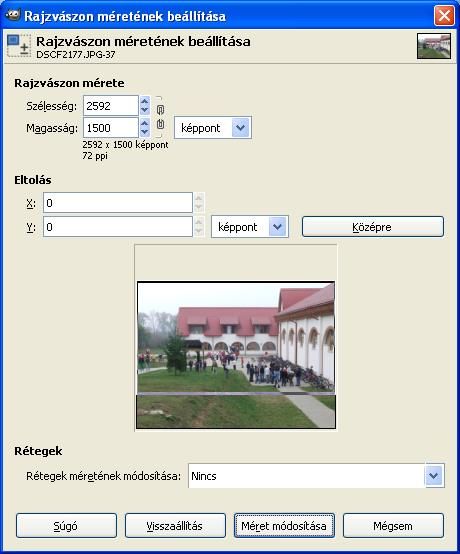Open help with the Súgó button

[66, 526]
